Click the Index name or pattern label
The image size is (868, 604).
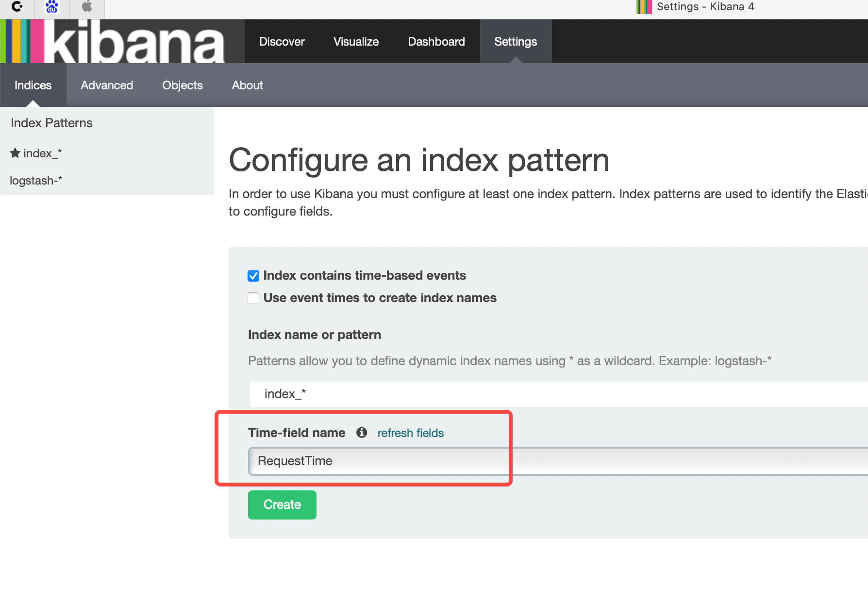tap(315, 335)
